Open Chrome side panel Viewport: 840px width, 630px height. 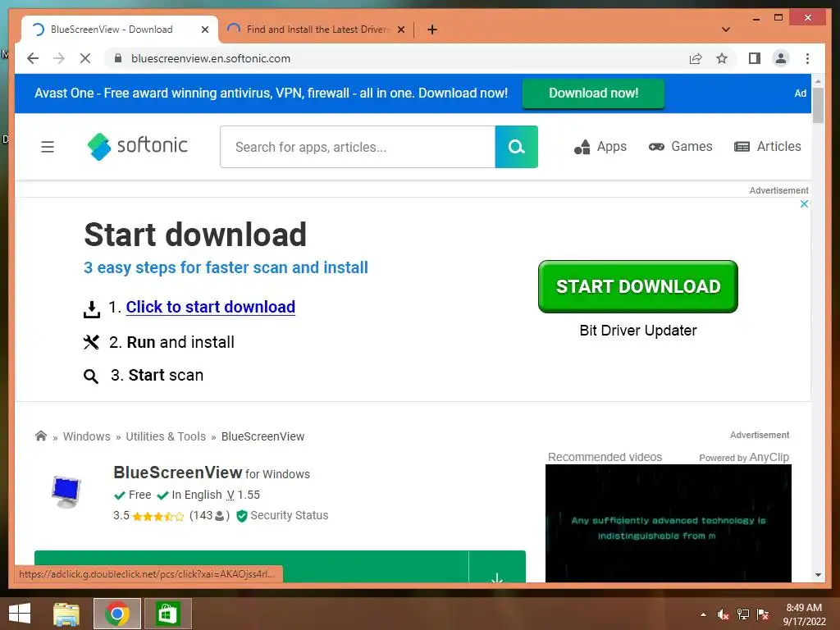(x=755, y=58)
